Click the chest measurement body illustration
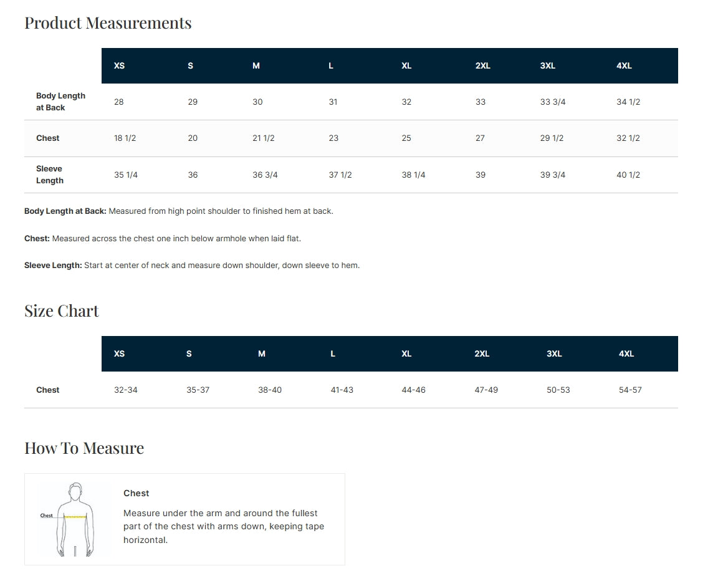Screen dimensions: 728x586 (70, 519)
